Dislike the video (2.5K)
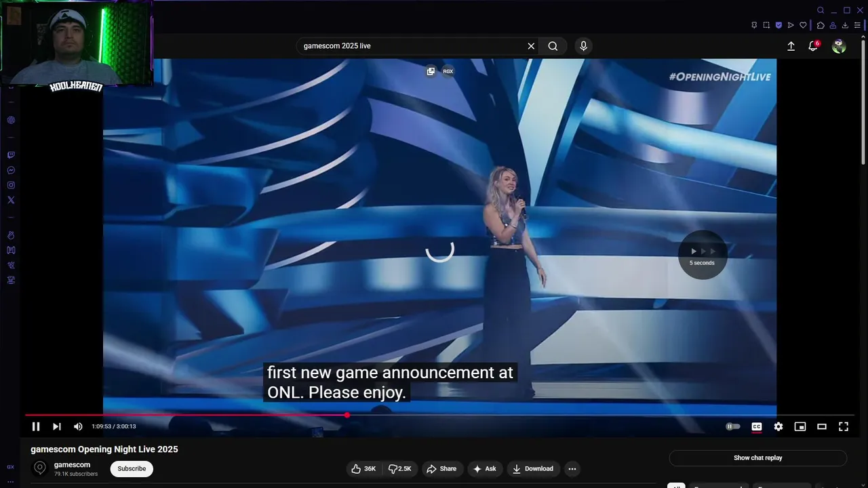 [x=400, y=469]
